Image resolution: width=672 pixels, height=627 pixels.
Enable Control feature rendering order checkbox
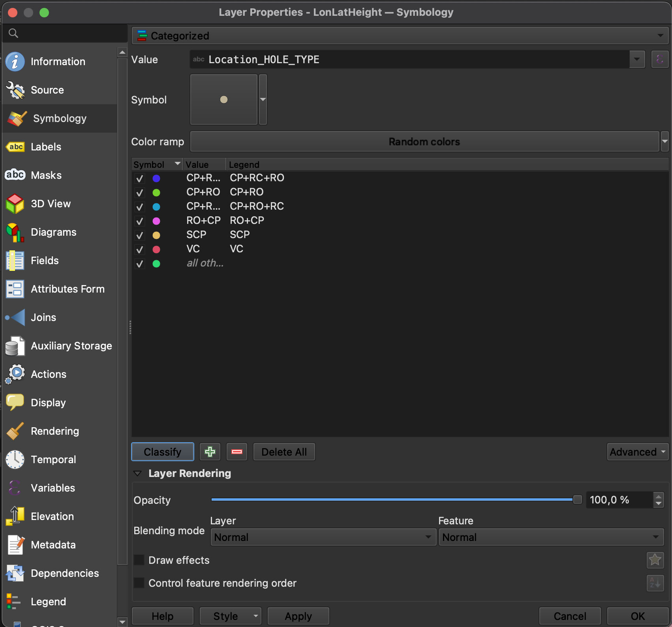[139, 583]
